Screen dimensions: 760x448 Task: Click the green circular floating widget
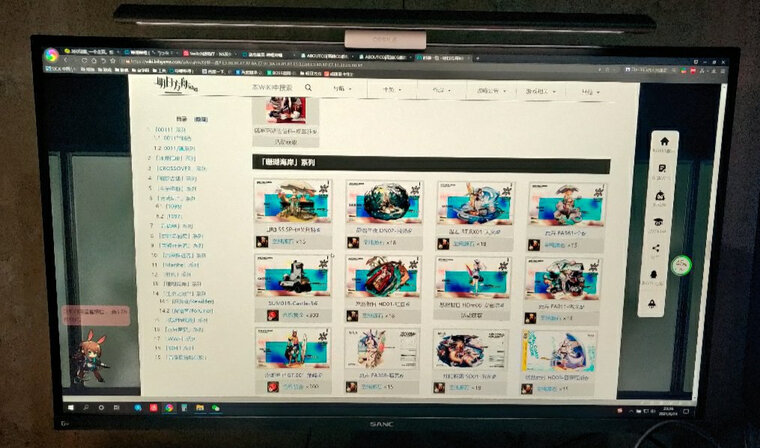coord(681,265)
